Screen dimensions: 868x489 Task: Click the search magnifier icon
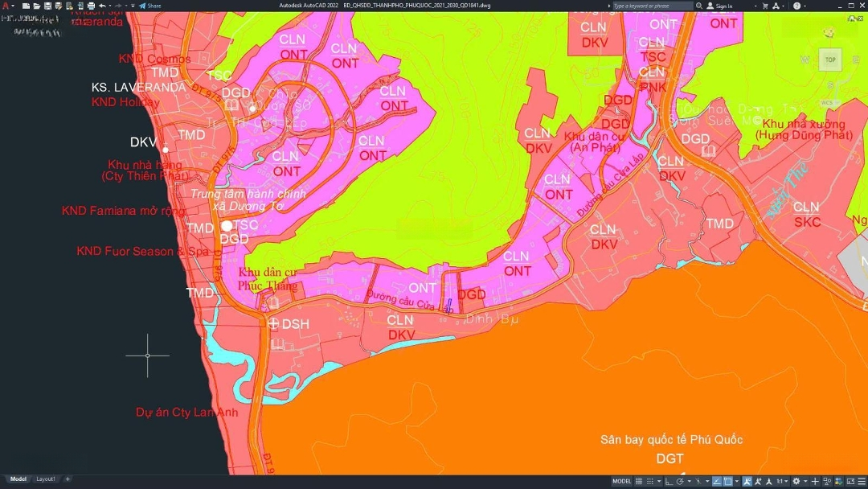click(699, 6)
